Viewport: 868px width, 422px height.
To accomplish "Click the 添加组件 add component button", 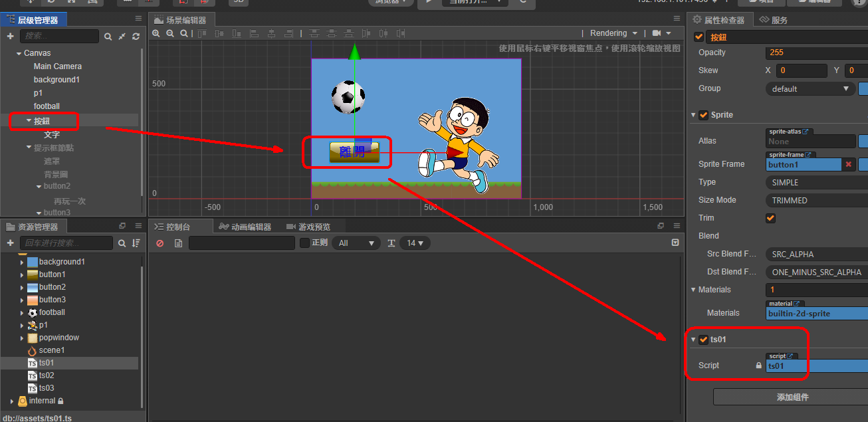I will point(793,397).
